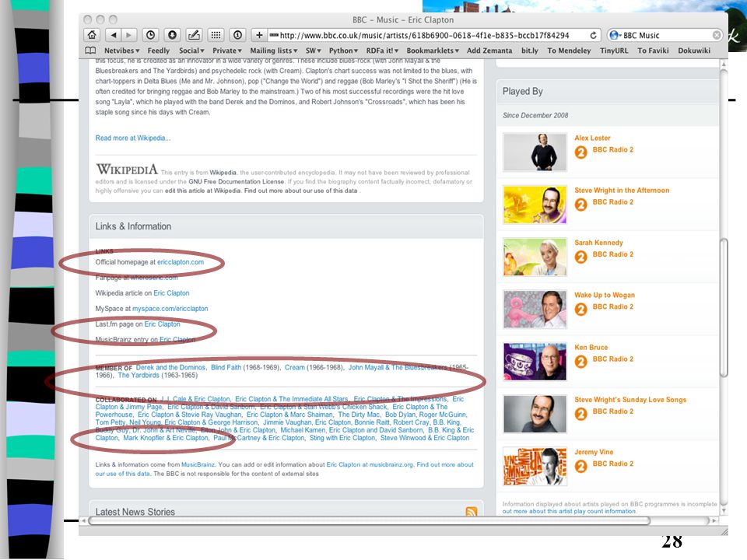Expand the Social bookmarks folder
Image resolution: width=747 pixels, height=560 pixels.
click(x=191, y=51)
